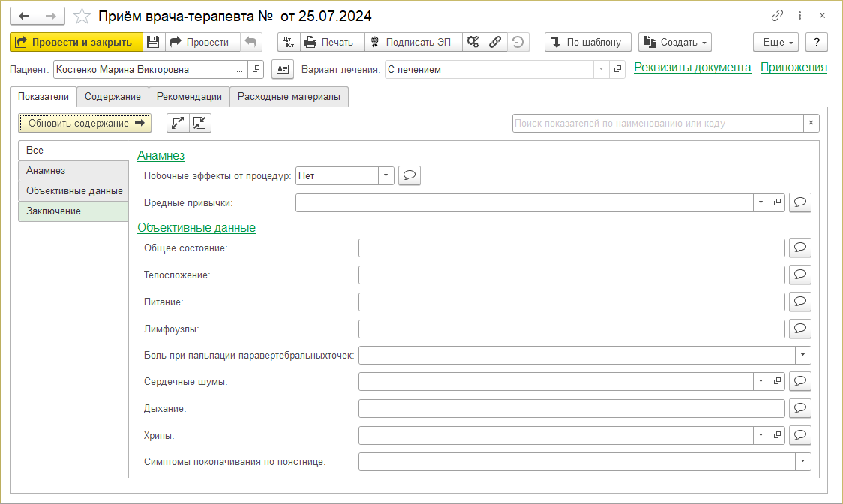
Task: Click the attached files paperclip icon
Action: 495,42
